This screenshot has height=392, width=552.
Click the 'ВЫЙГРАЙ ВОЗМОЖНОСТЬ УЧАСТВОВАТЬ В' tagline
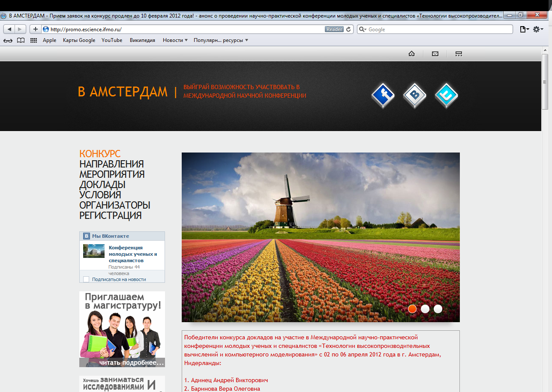(241, 87)
